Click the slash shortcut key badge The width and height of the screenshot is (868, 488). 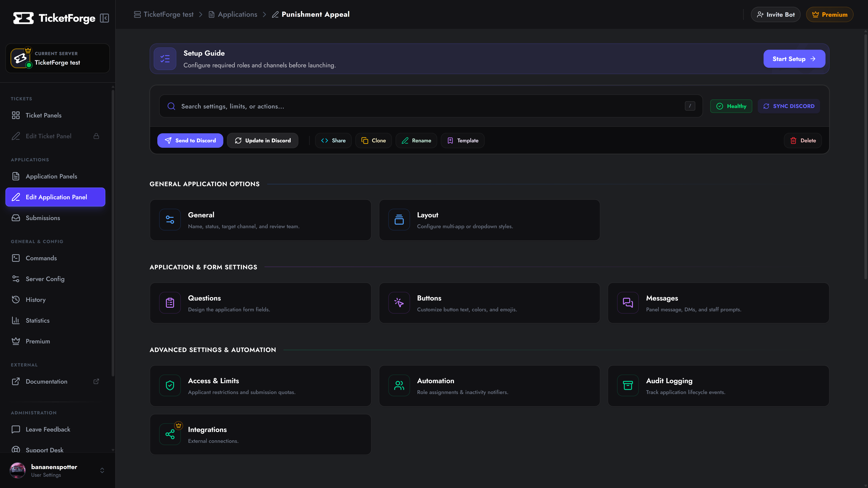(x=690, y=106)
